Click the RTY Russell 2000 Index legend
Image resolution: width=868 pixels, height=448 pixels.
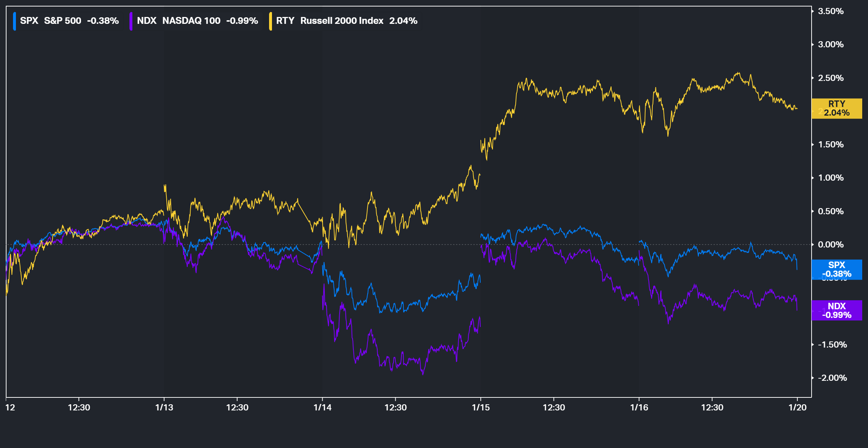[346, 21]
